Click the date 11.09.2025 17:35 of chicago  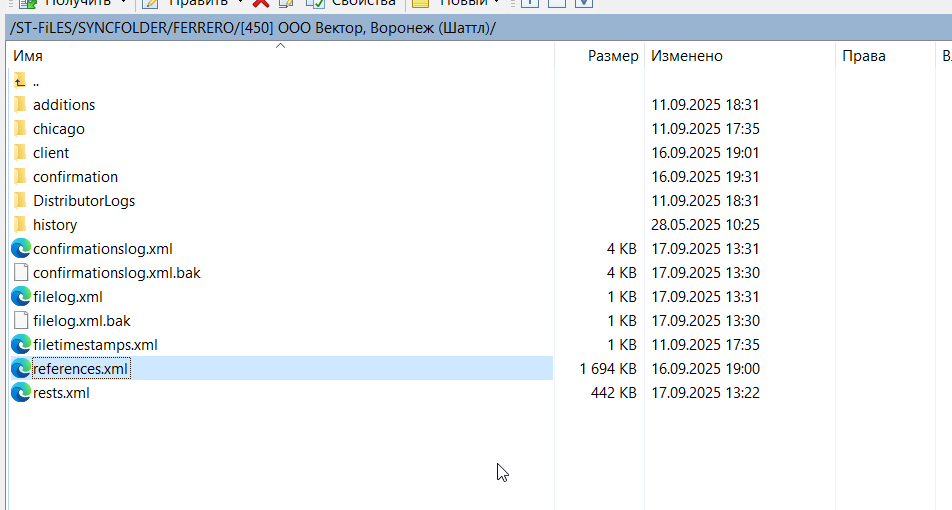coord(706,129)
